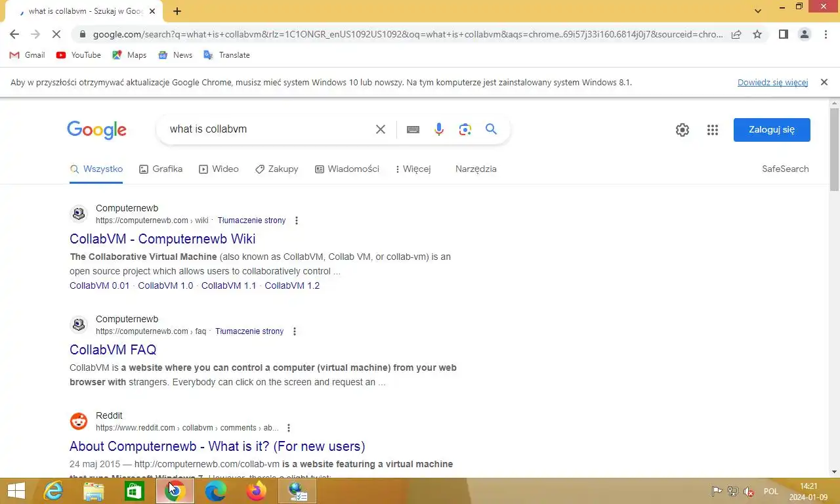Open a new browser tab
840x504 pixels.
pyautogui.click(x=177, y=11)
